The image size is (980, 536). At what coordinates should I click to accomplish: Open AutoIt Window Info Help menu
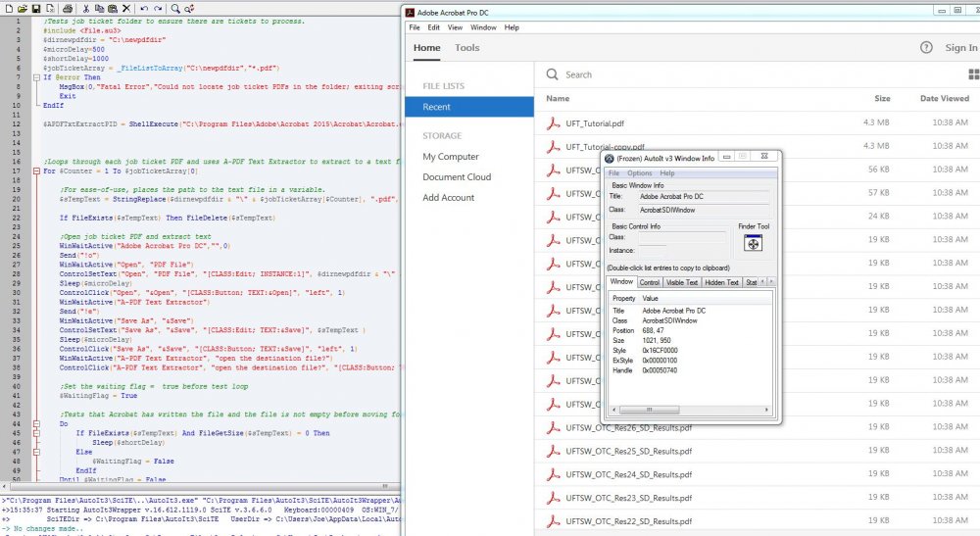(667, 173)
